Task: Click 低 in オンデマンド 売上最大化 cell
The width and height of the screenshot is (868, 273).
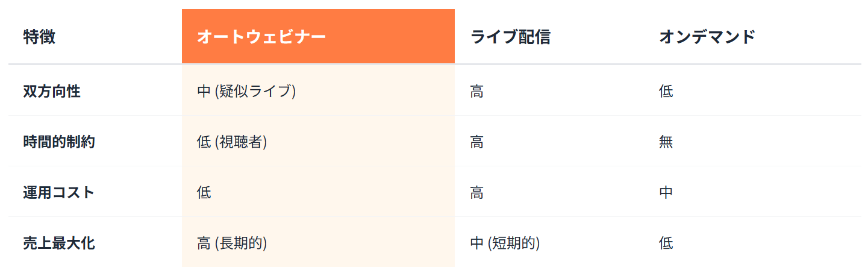Action: tap(666, 243)
